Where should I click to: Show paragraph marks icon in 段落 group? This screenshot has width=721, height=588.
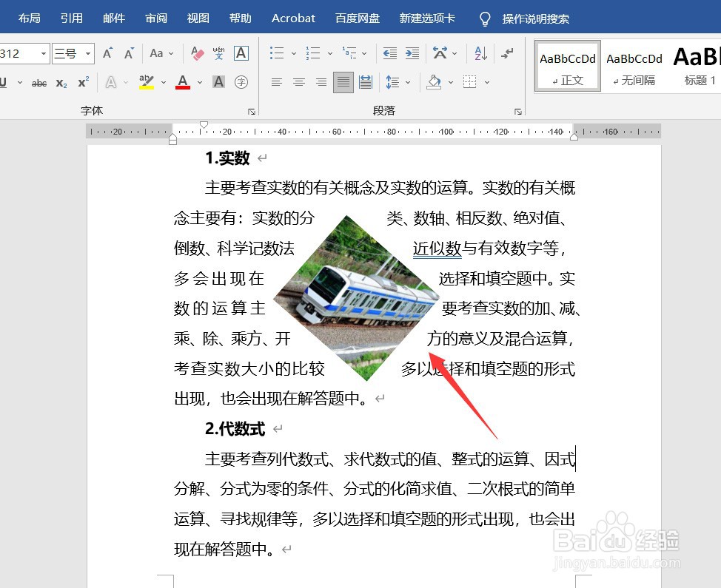(x=506, y=53)
